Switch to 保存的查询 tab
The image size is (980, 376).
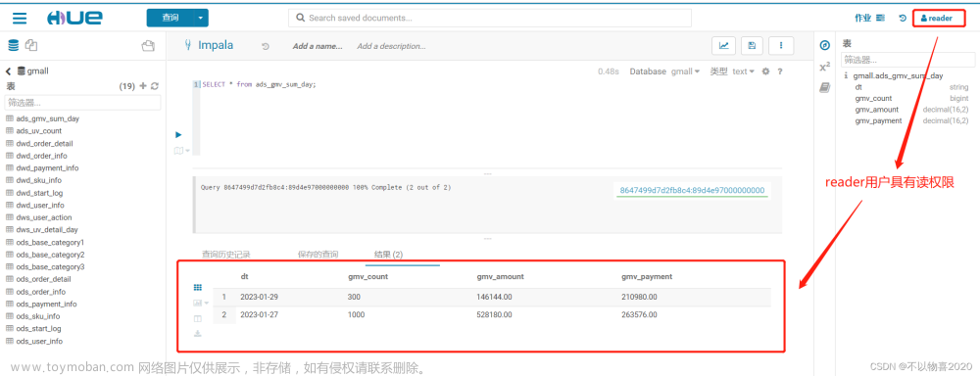coord(318,255)
